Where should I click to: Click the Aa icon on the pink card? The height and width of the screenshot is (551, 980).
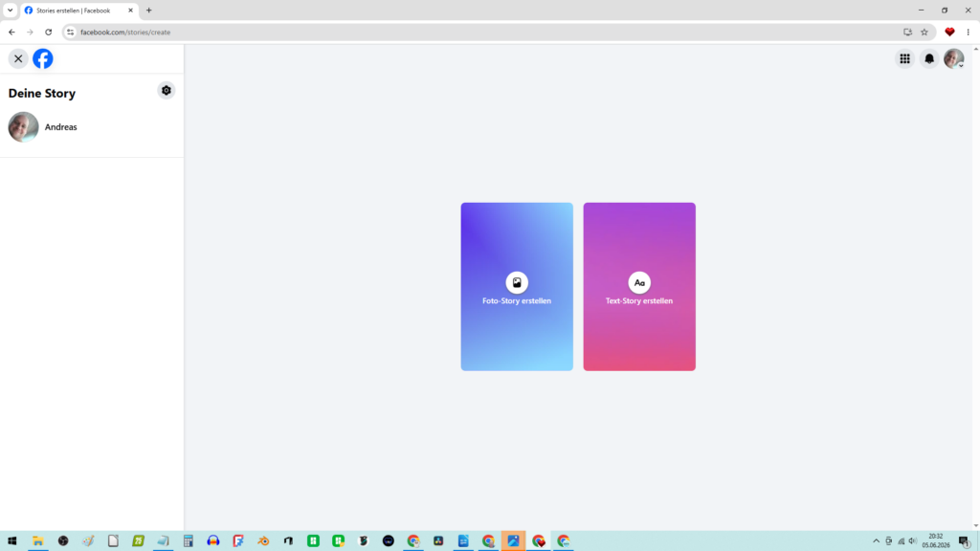tap(639, 282)
